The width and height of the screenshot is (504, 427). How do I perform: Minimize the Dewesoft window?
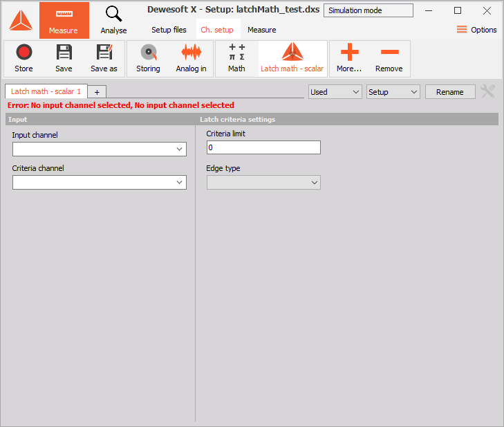tap(429, 10)
